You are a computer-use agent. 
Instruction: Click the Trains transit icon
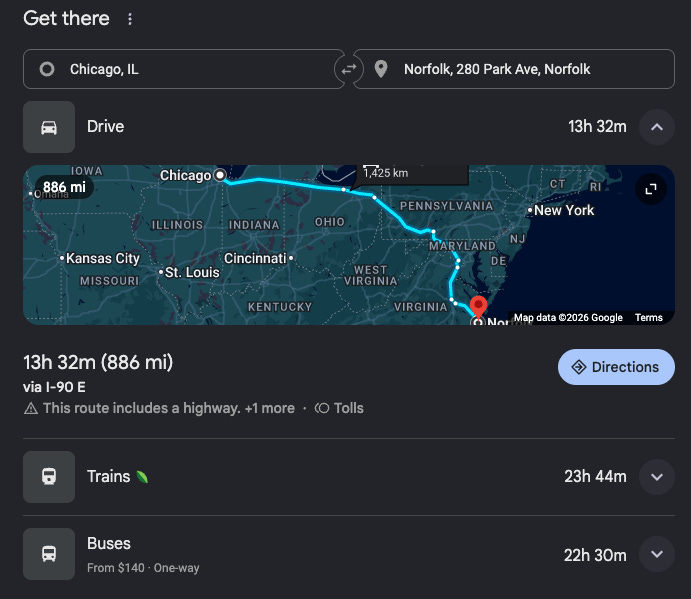[49, 476]
